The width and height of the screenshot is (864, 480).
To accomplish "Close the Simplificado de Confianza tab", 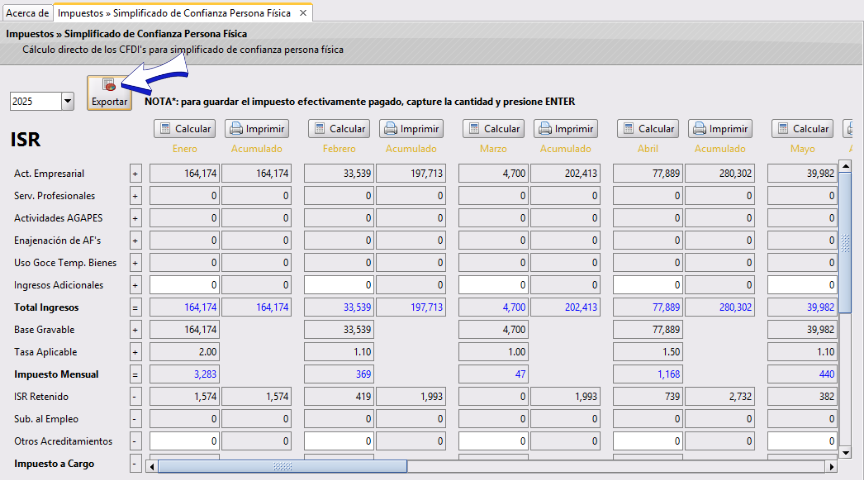I will click(x=304, y=13).
